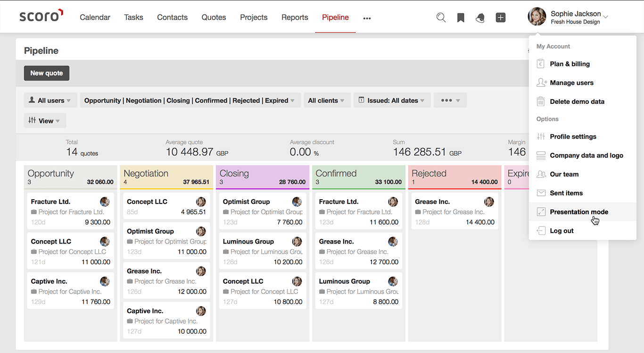Click briefcase icon on Closing Luminous Group card
The height and width of the screenshot is (353, 644).
pyautogui.click(x=226, y=252)
